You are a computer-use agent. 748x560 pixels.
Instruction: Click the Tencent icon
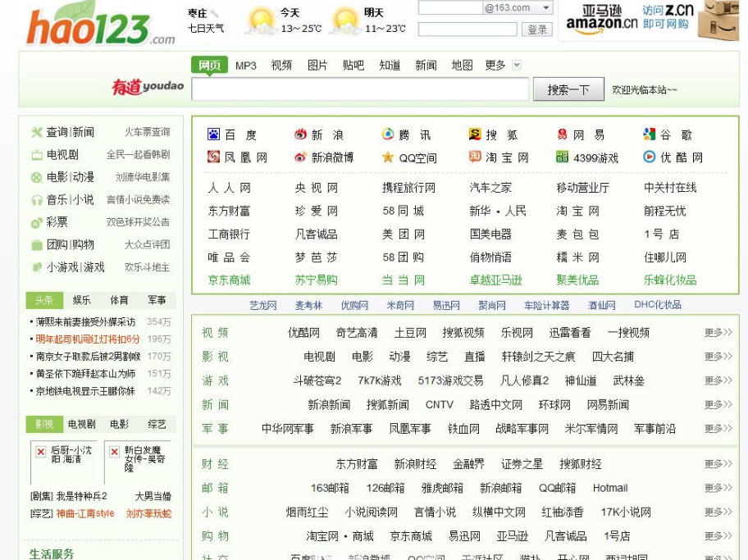pos(388,134)
